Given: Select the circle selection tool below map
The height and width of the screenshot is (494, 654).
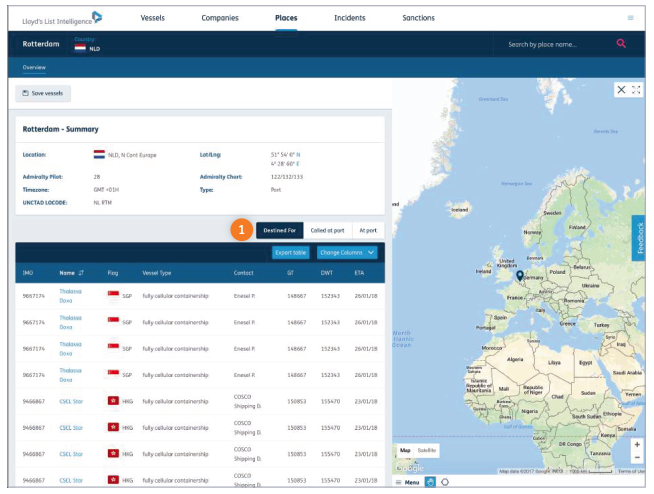Looking at the screenshot, I should 445,482.
